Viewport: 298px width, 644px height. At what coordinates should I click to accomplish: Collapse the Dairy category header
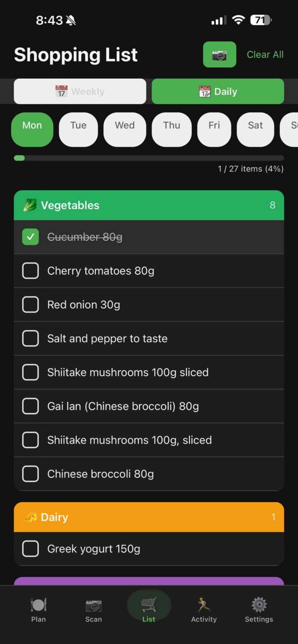tap(149, 517)
